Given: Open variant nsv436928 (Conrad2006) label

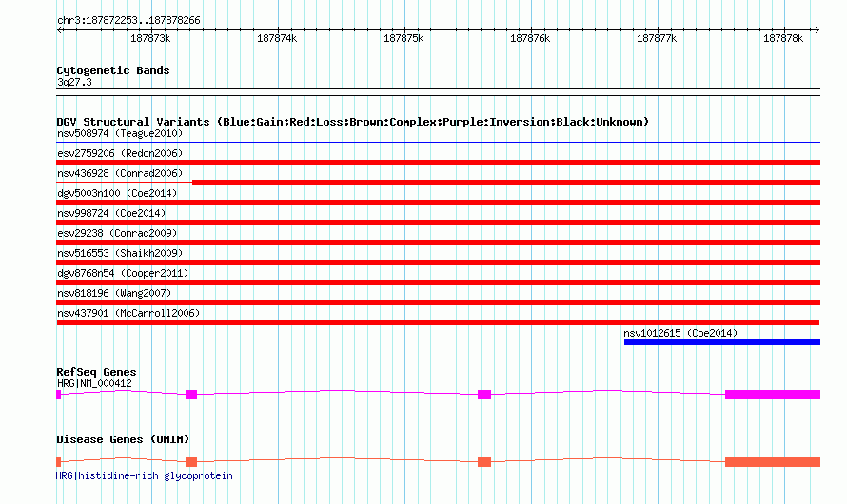Looking at the screenshot, I should 120,173.
